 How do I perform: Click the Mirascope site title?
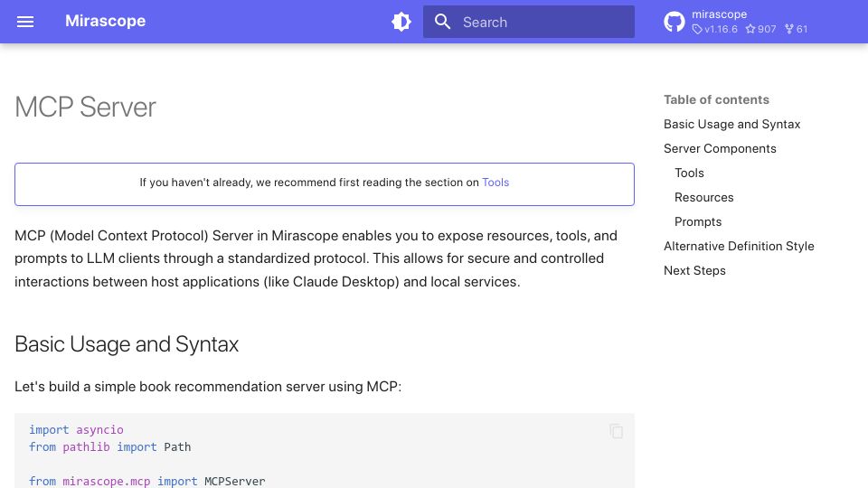[105, 21]
